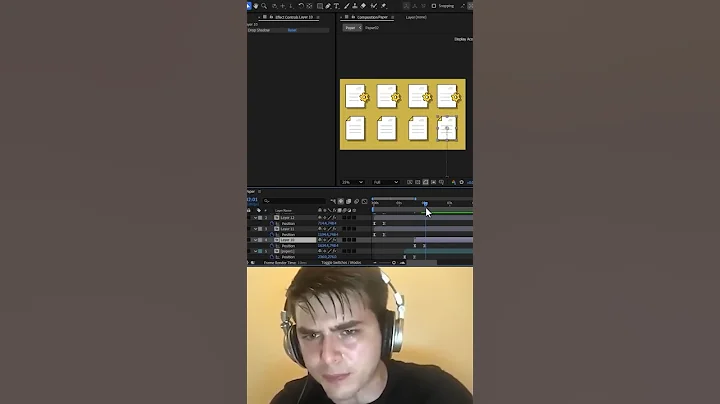Click the Drop Shadow effect name
This screenshot has width=720, height=404.
pos(259,30)
